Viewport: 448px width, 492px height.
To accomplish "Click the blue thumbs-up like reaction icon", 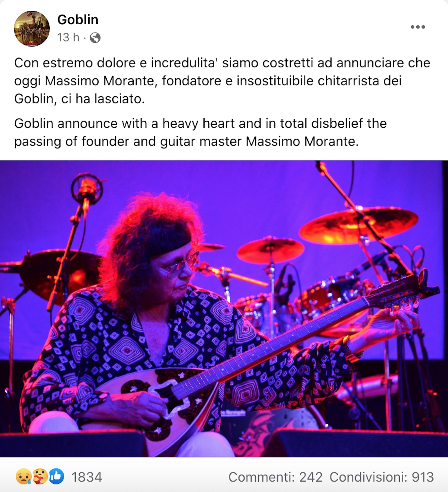I will point(56,477).
